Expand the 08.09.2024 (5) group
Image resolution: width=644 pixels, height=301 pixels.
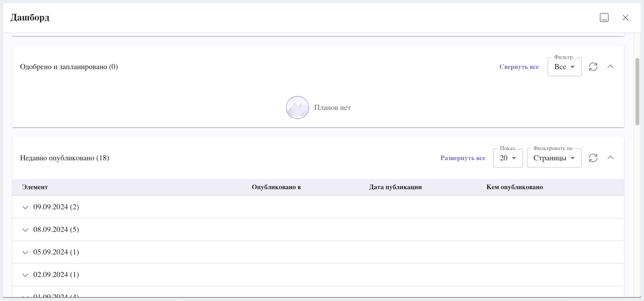click(x=25, y=229)
